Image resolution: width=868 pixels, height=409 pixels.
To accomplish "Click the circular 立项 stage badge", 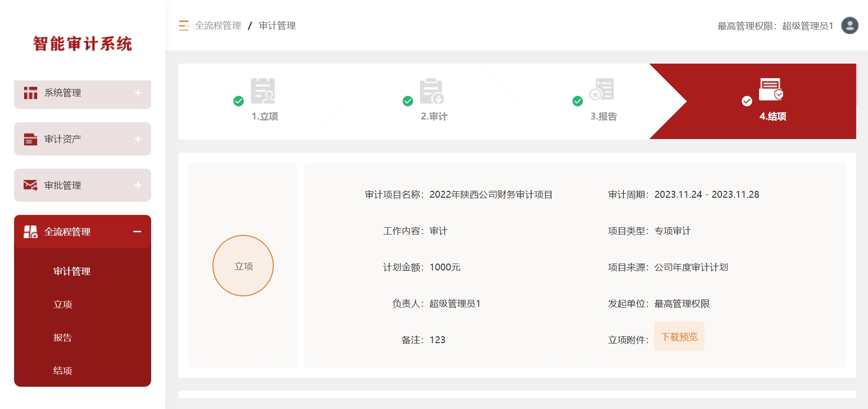I will coord(243,266).
